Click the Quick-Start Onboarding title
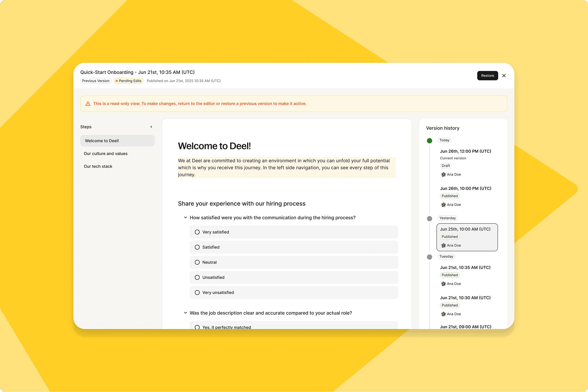 (137, 72)
